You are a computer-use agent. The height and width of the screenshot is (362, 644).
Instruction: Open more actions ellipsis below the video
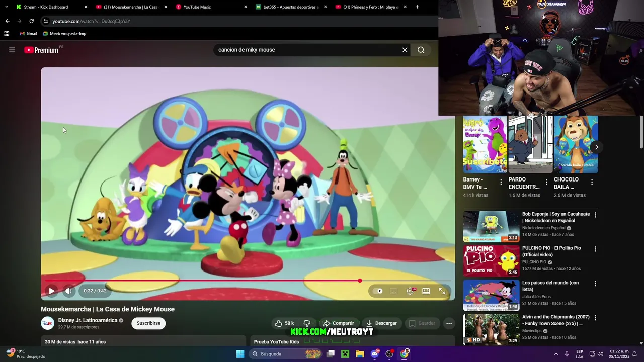point(449,323)
